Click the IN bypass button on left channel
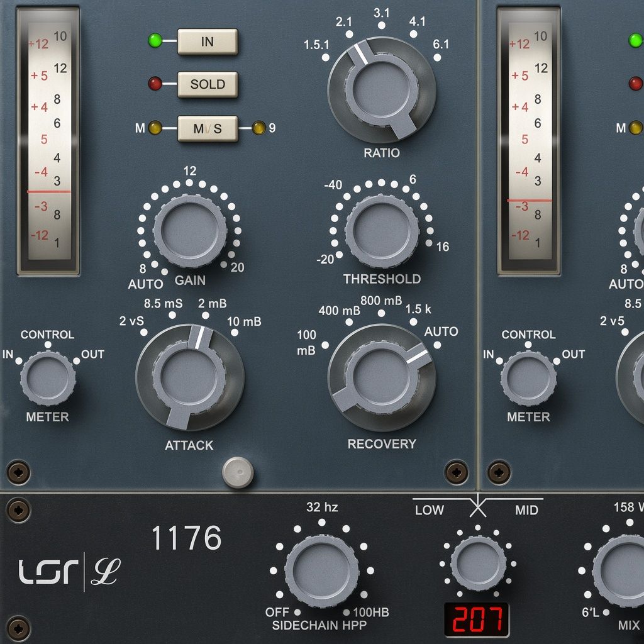 point(208,42)
